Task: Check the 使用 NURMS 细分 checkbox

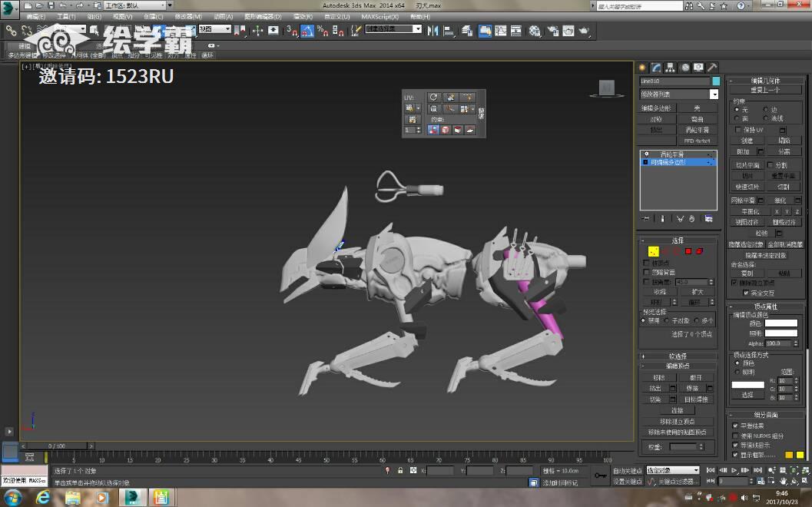Action: click(735, 436)
